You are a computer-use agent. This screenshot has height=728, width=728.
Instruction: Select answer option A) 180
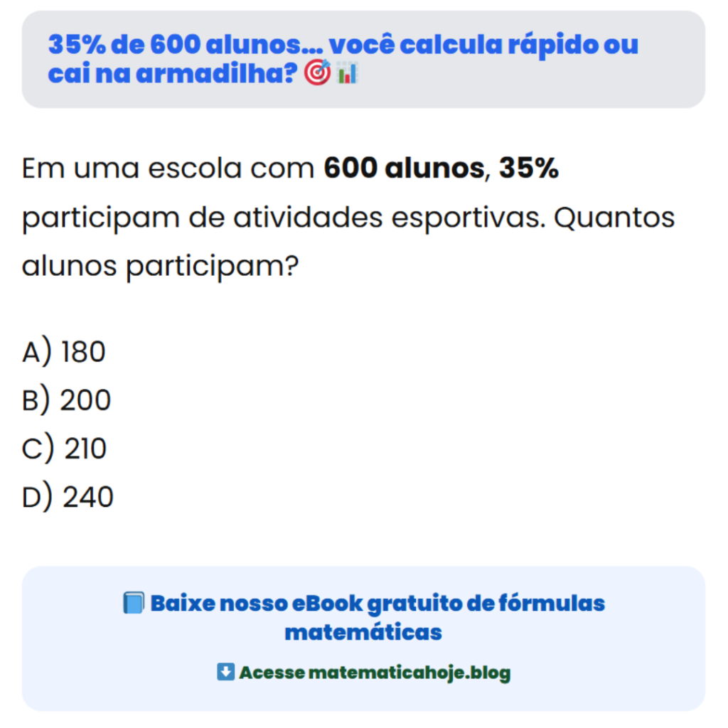coord(64,352)
